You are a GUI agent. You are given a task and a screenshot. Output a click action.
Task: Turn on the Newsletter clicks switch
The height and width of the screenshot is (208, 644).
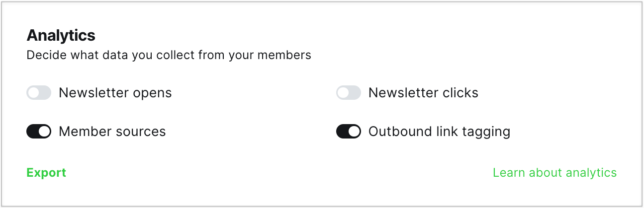(349, 93)
